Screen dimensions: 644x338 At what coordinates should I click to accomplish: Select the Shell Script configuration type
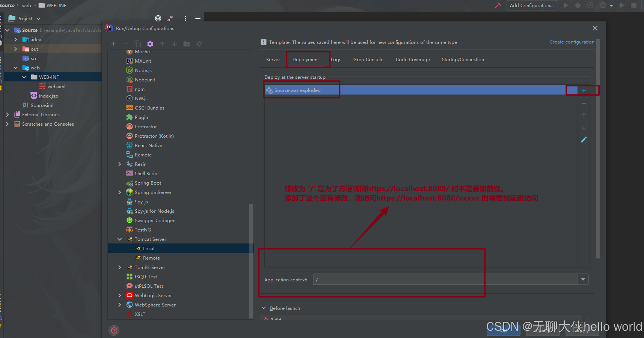coord(146,174)
